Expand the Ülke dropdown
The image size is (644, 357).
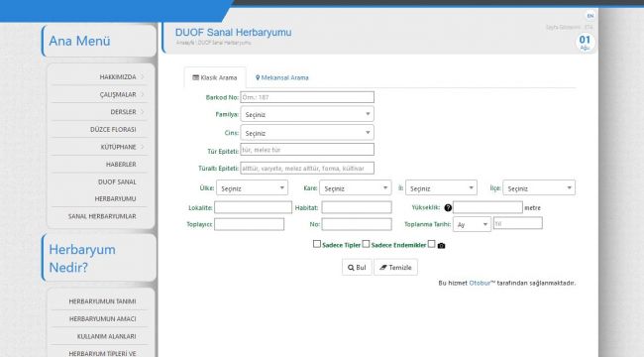coord(253,188)
